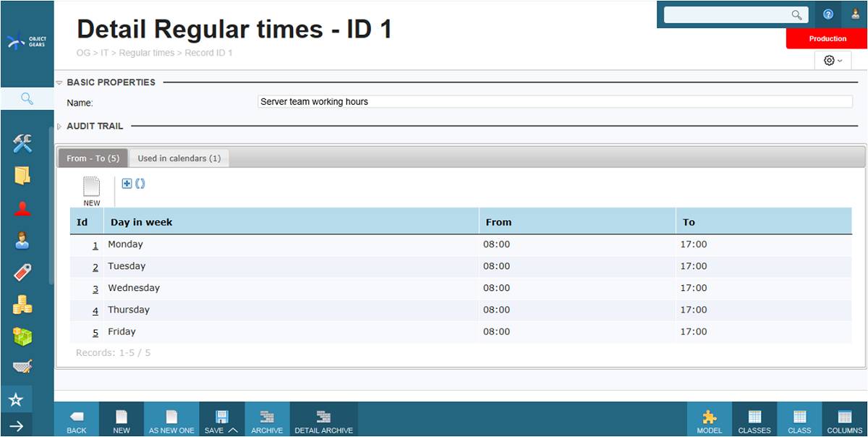Expand sidebar with the arrow icon
Image resolution: width=868 pixels, height=437 pixels.
point(16,425)
